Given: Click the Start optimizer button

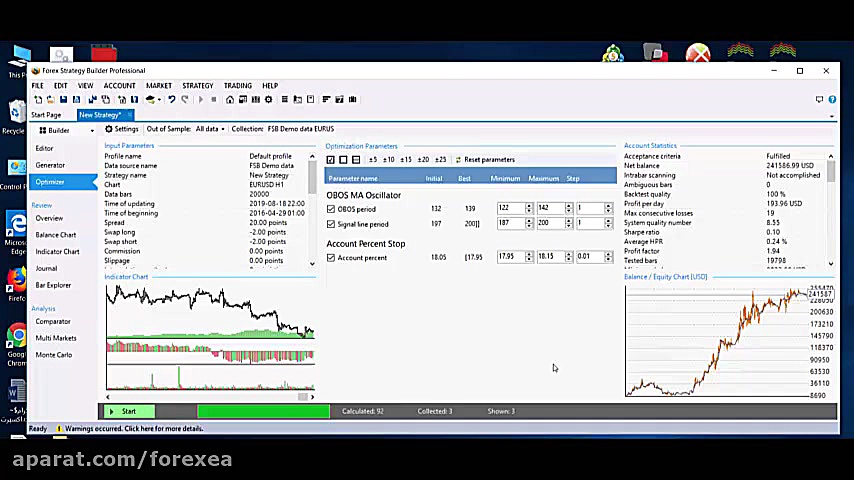Looking at the screenshot, I should point(127,411).
